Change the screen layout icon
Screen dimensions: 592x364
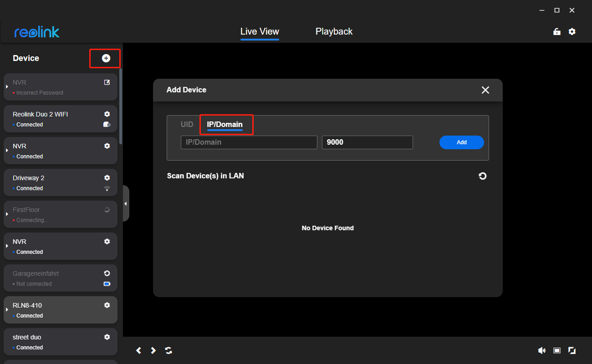(556, 350)
